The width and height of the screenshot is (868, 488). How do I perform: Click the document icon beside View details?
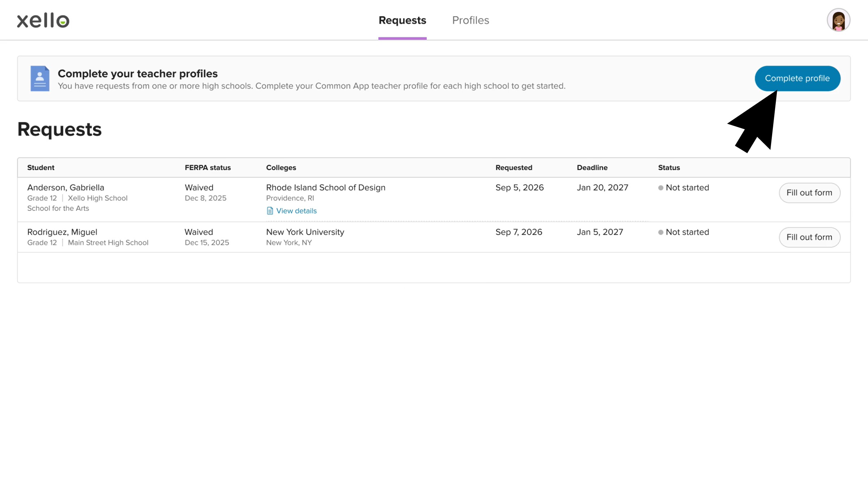click(270, 211)
